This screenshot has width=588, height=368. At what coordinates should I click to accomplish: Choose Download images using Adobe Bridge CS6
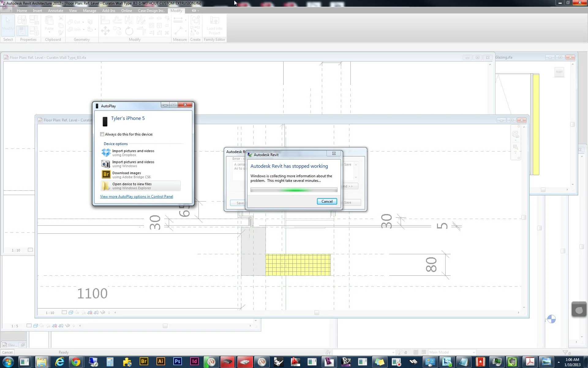(x=141, y=175)
